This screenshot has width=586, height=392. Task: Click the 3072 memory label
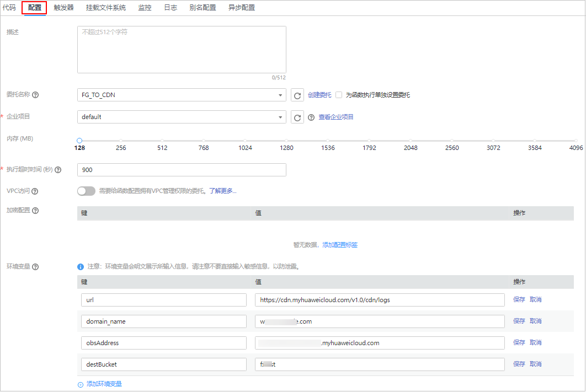[x=493, y=148]
